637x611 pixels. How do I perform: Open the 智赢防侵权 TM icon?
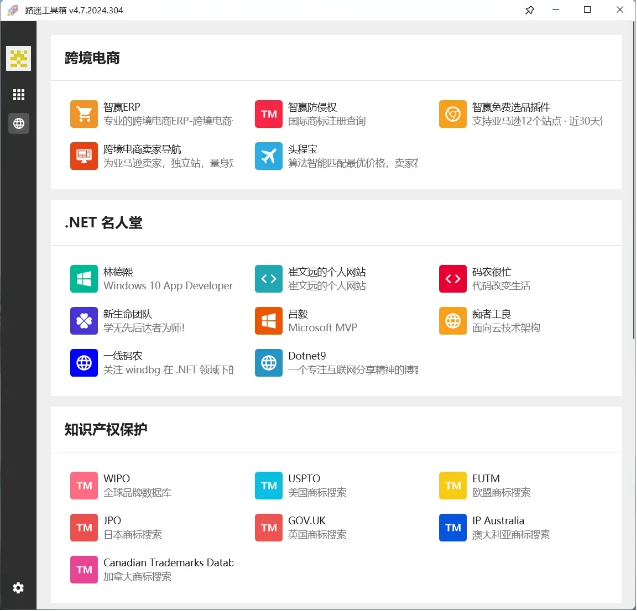pos(269,114)
